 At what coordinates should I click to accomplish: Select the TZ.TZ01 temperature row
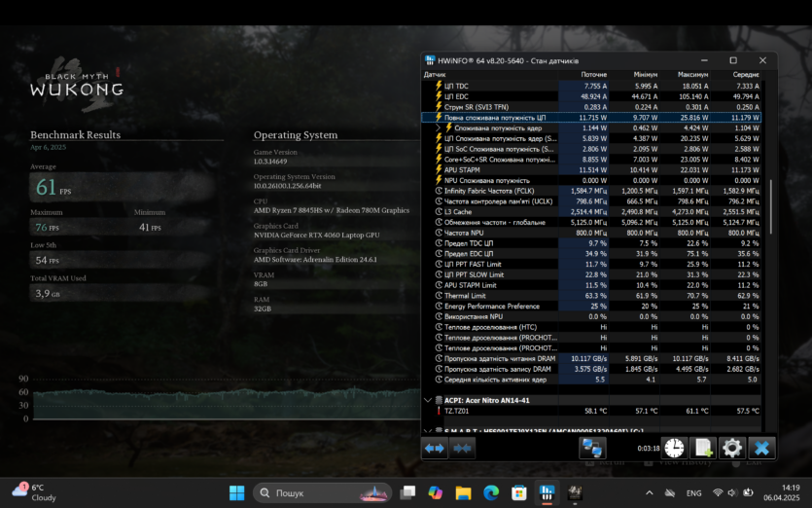coord(591,411)
